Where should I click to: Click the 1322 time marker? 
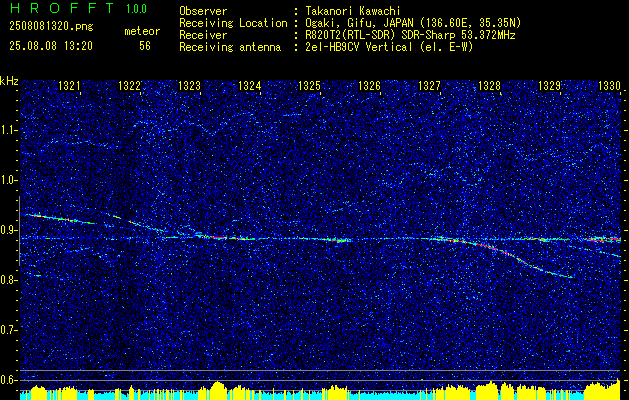(x=129, y=85)
